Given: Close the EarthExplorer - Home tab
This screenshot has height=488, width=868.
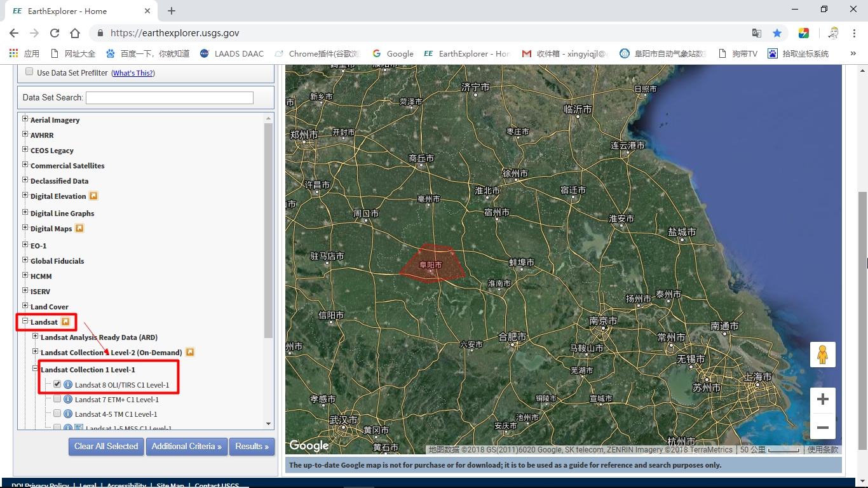Looking at the screenshot, I should click(146, 11).
